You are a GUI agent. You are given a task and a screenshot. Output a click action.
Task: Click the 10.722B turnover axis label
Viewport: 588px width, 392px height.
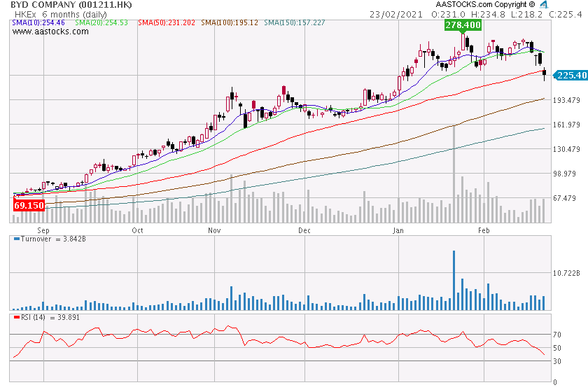pyautogui.click(x=566, y=273)
